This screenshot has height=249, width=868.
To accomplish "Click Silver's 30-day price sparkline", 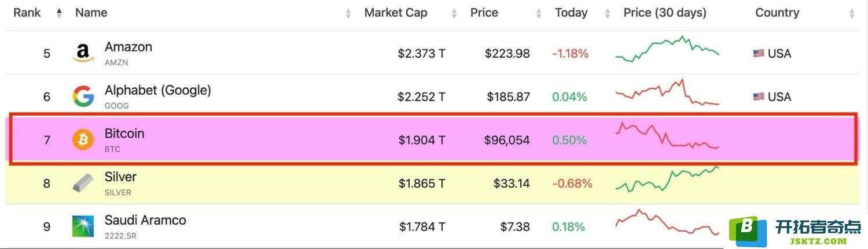I will click(x=667, y=179).
